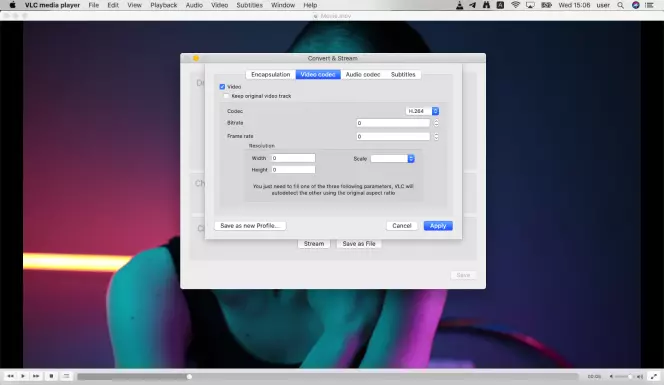Open the File menu
Image resolution: width=664 pixels, height=385 pixels.
[94, 5]
